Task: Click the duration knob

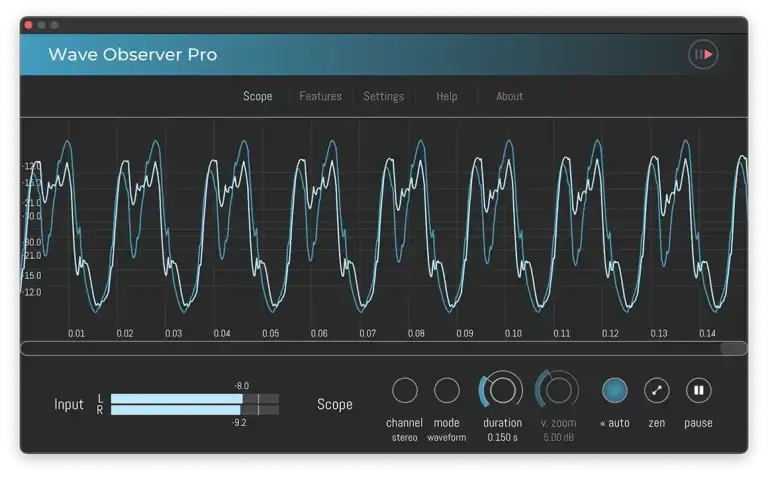Action: click(x=502, y=390)
